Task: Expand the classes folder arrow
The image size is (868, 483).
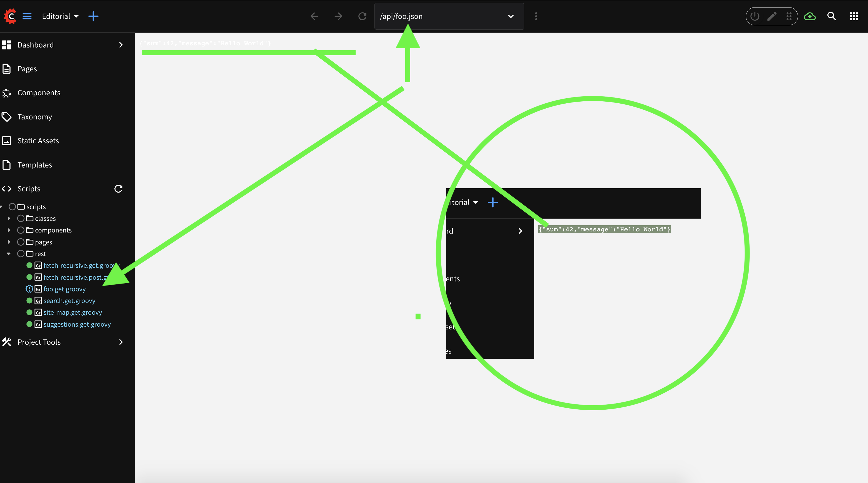Action: (x=9, y=218)
